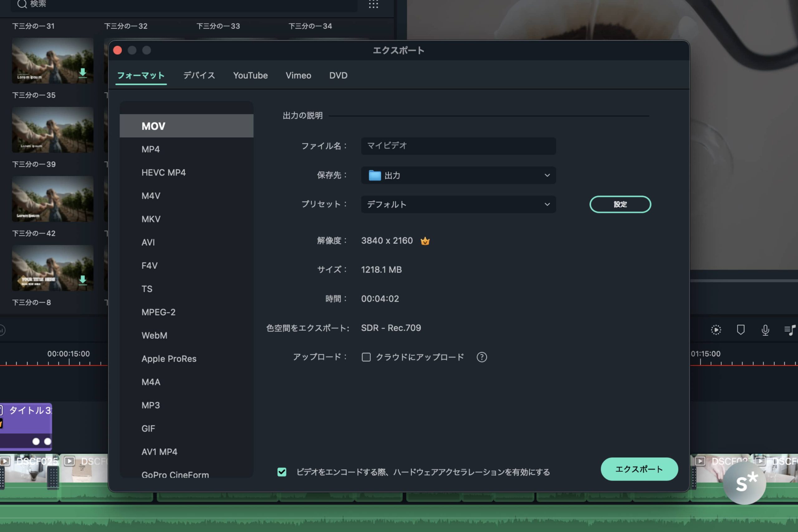Viewport: 798px width, 532px height.
Task: Click download arrow on 下三分の一31 thumbnail
Action: (x=82, y=73)
